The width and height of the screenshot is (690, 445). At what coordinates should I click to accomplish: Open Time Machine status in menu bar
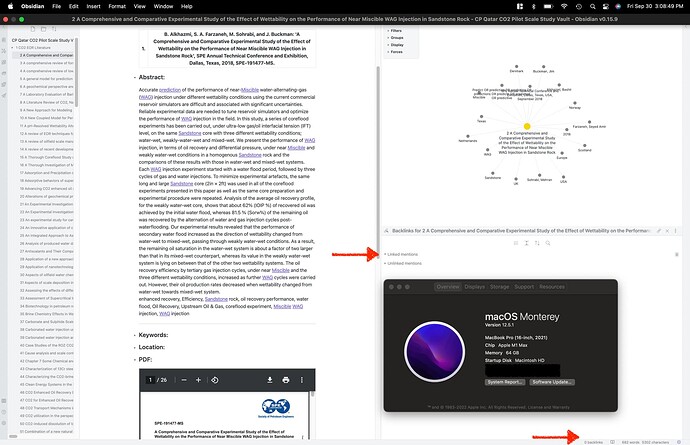[579, 6]
